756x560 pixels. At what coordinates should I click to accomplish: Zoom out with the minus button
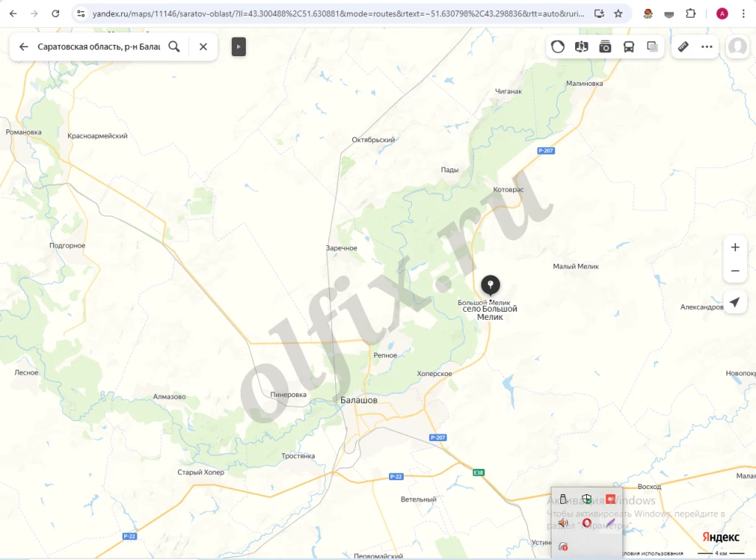pos(735,271)
